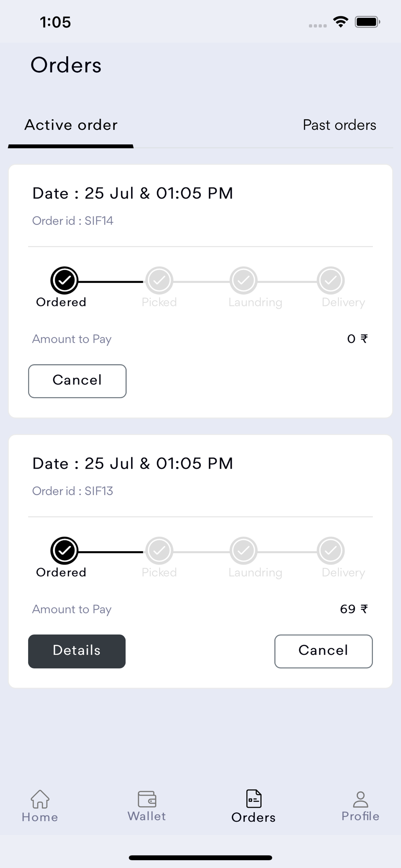401x868 pixels.
Task: Tap Ordered checkmark for order SIF14
Action: 64,280
